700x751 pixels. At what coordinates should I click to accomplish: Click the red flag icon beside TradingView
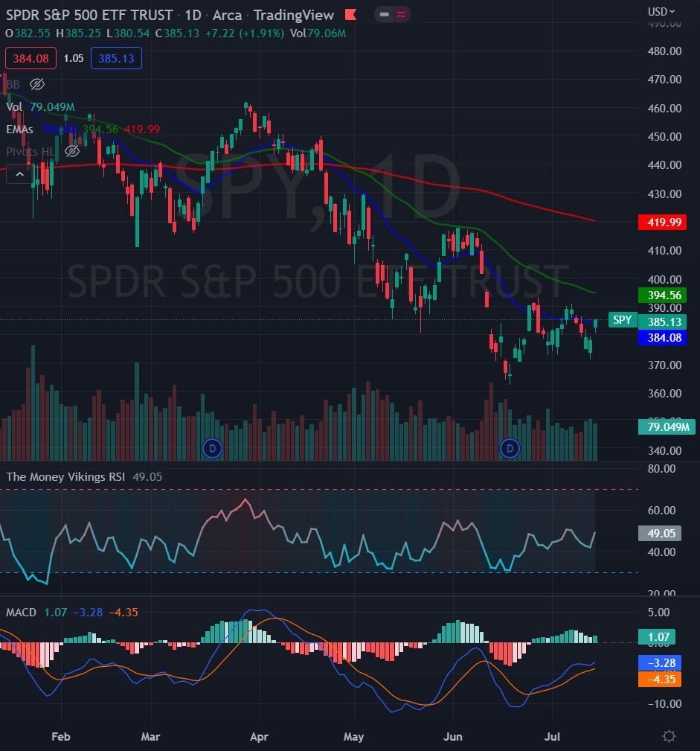point(351,16)
